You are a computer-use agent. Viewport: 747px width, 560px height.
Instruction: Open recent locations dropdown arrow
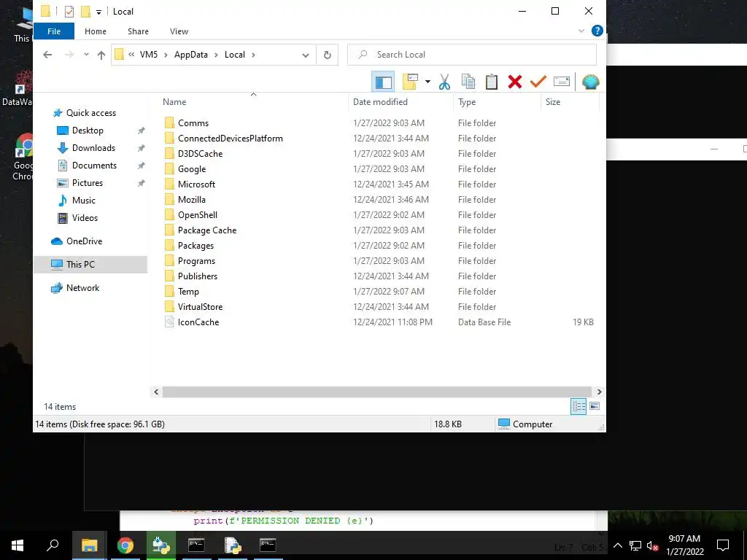click(x=86, y=55)
